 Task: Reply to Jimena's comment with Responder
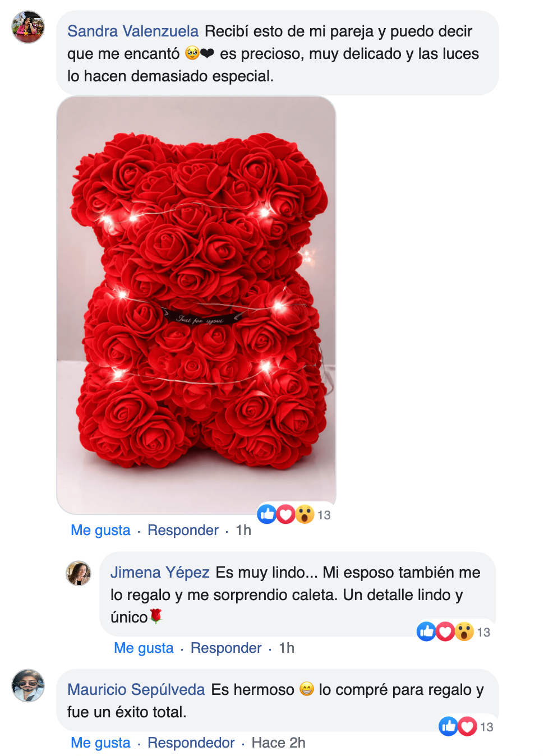(x=226, y=648)
